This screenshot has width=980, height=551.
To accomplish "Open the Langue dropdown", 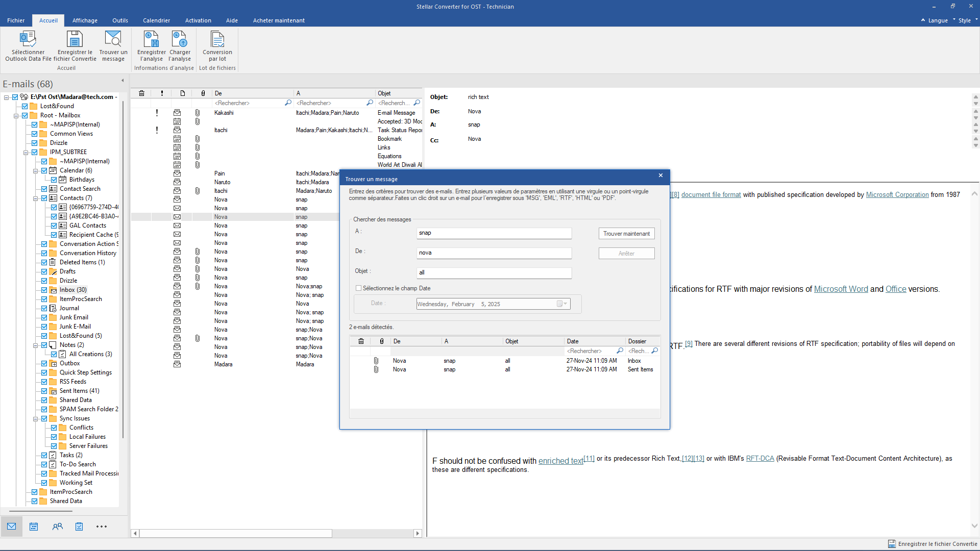I will [x=938, y=20].
